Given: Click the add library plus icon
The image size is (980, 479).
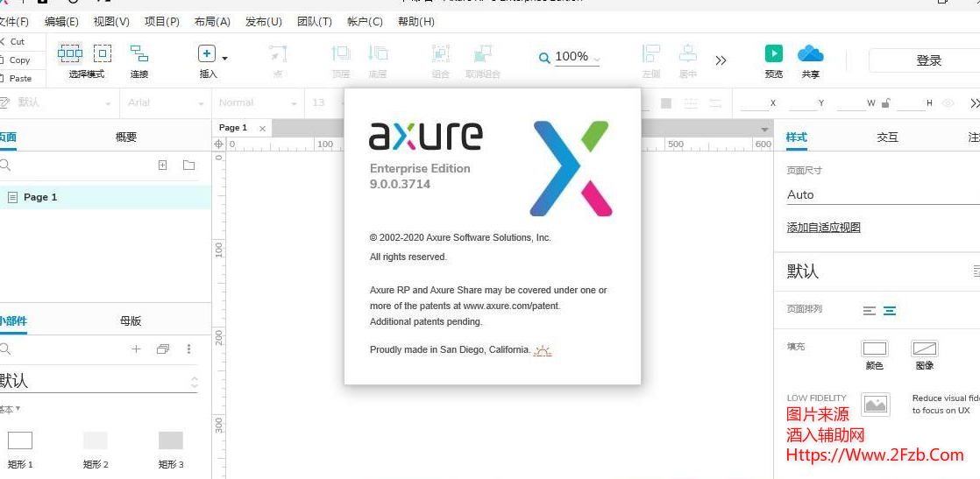Looking at the screenshot, I should point(136,349).
